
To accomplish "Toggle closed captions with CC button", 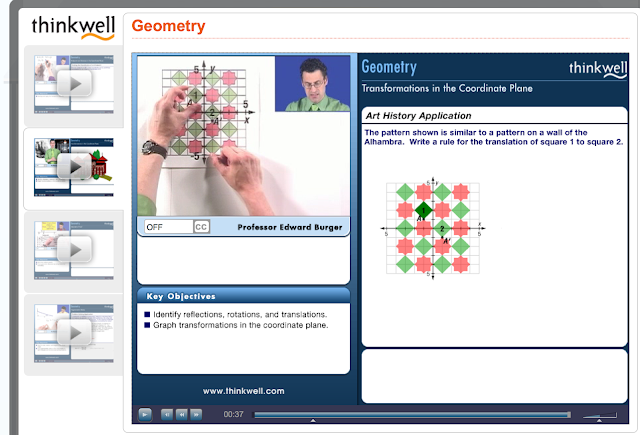I will (201, 227).
